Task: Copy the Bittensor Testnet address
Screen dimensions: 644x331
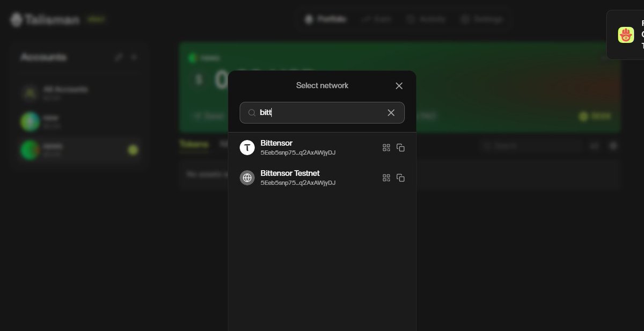Action: coord(400,178)
